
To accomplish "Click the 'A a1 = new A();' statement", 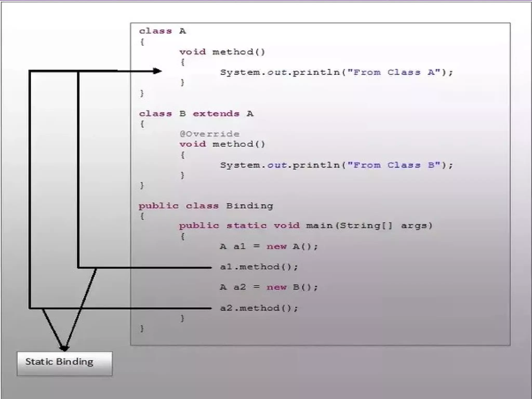I will [x=269, y=246].
